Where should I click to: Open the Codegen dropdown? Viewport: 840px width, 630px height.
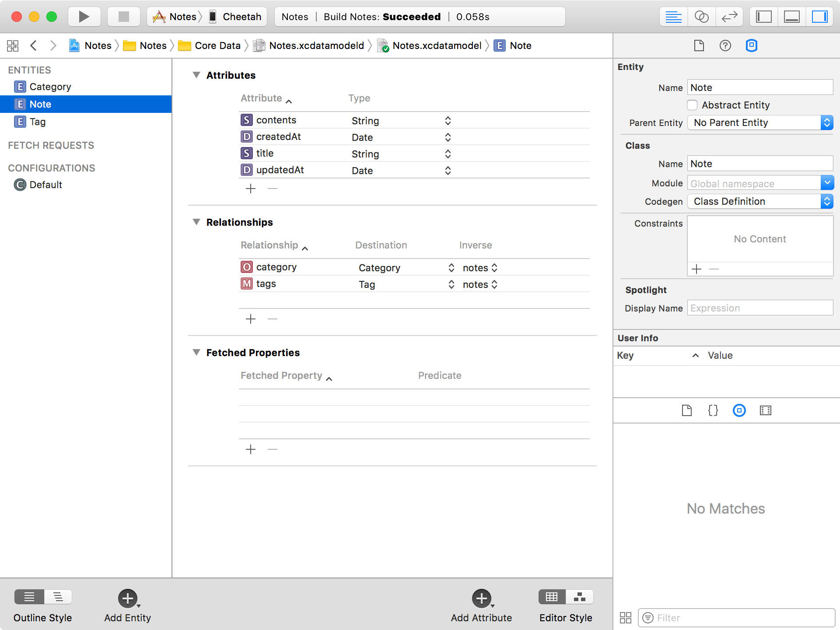coord(759,201)
